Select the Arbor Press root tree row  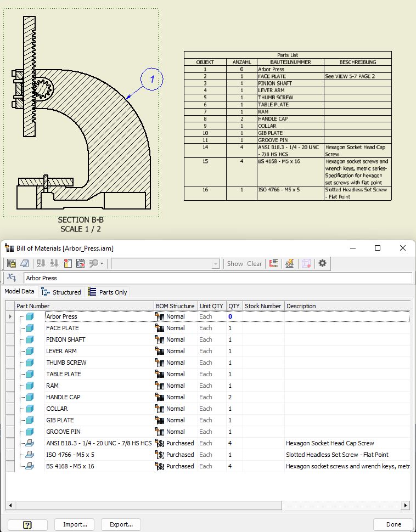(x=61, y=316)
